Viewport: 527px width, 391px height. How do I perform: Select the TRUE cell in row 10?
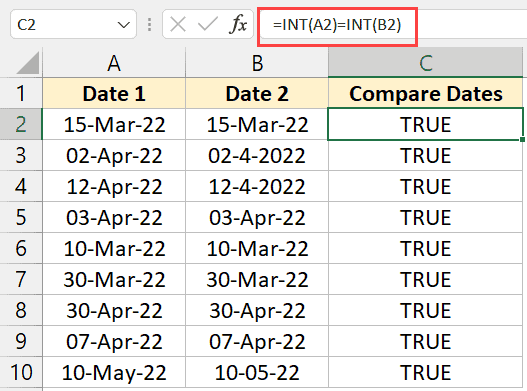pos(425,372)
